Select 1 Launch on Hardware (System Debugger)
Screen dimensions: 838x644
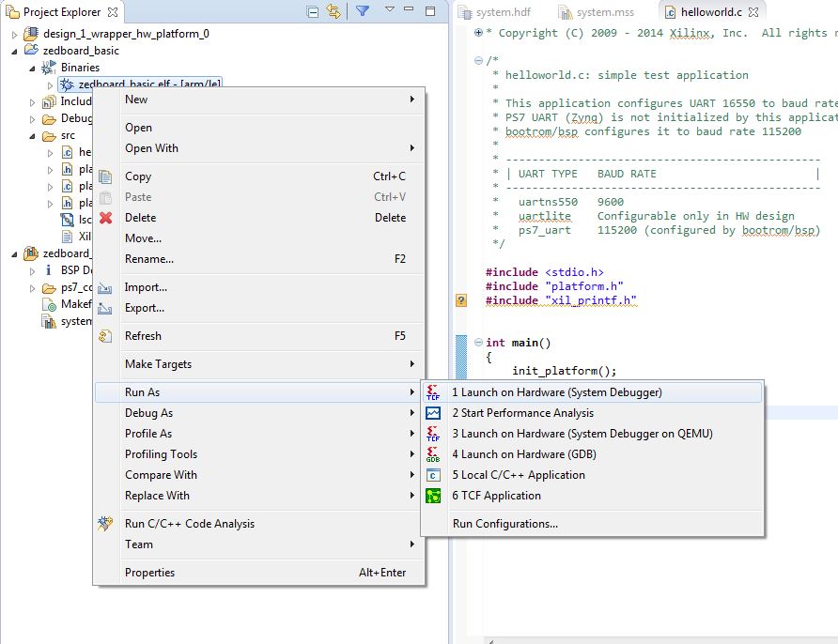click(592, 392)
